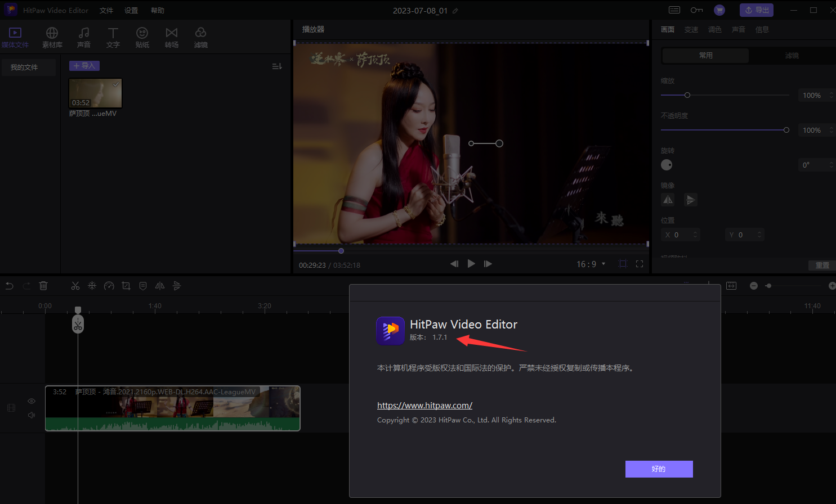The height and width of the screenshot is (504, 836).
Task: Click the vertical mirror button in 镜像 section
Action: coord(691,200)
